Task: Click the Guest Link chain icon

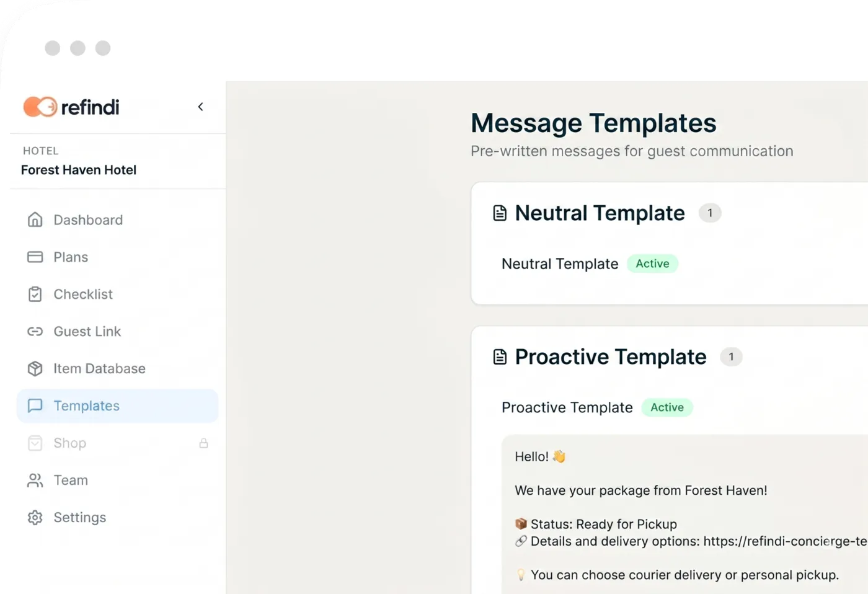Action: point(35,331)
